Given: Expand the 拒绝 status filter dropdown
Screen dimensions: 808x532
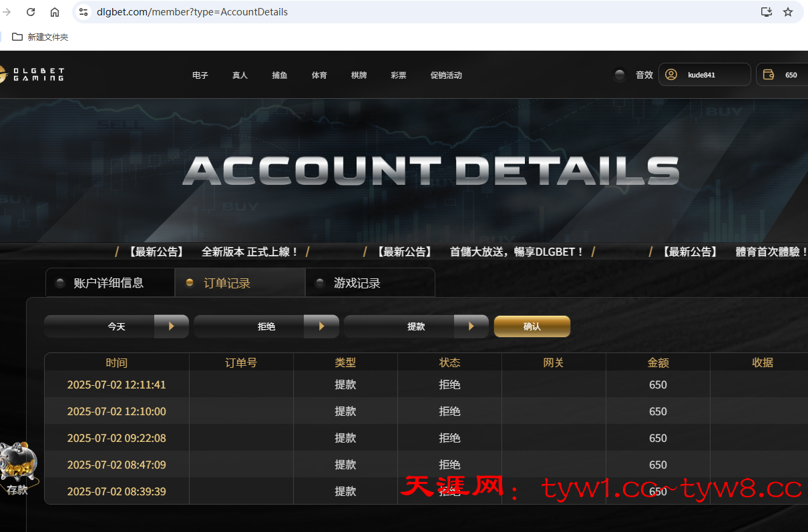Looking at the screenshot, I should [321, 326].
